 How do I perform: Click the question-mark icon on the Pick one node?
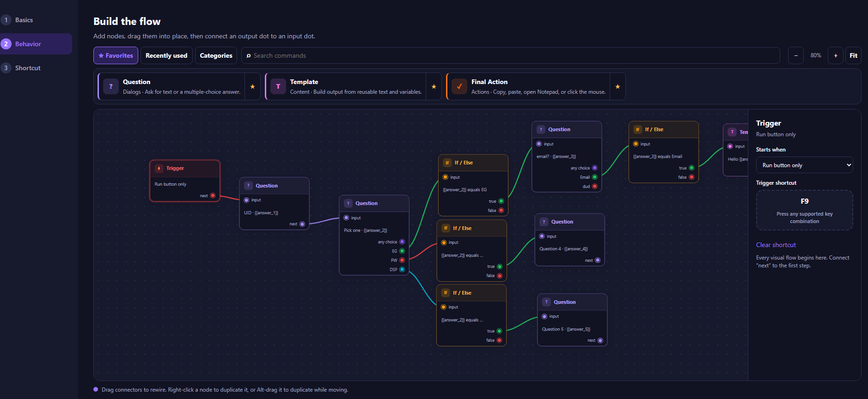tap(348, 203)
